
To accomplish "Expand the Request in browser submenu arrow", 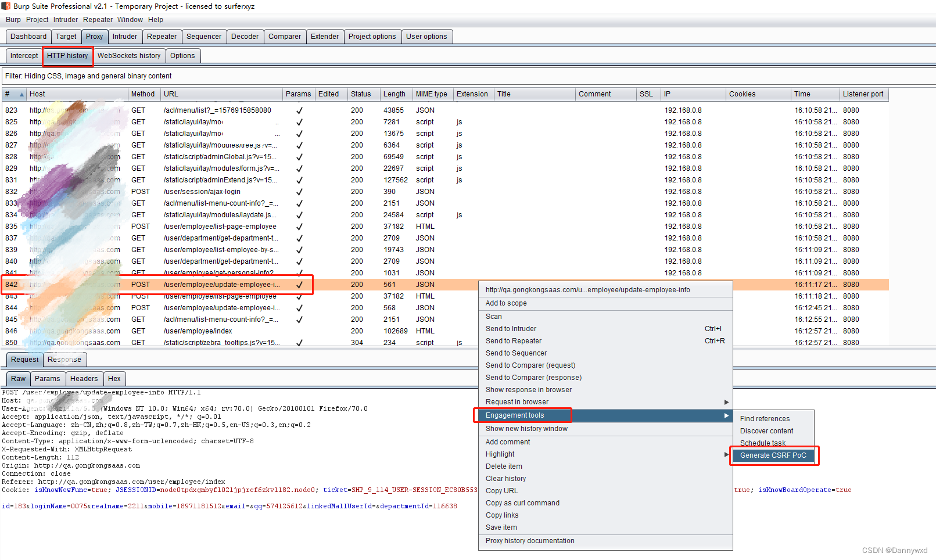I will 726,402.
